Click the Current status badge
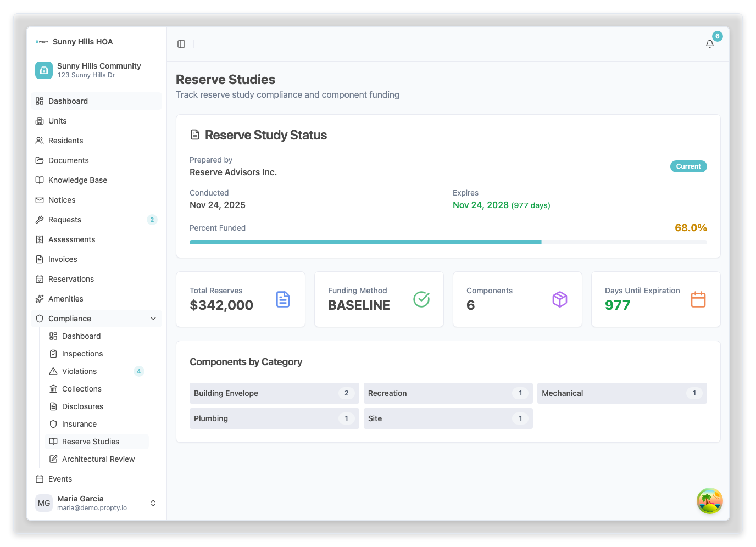 pyautogui.click(x=688, y=166)
